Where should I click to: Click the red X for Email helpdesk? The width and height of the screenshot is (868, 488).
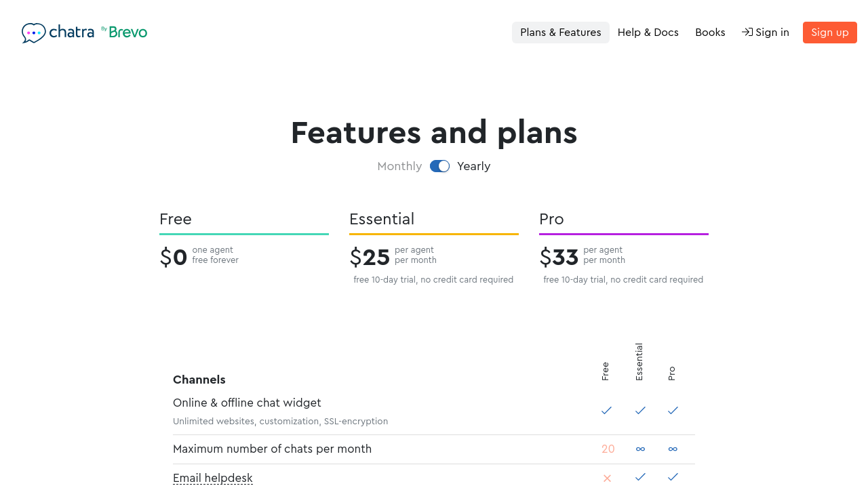click(x=607, y=478)
